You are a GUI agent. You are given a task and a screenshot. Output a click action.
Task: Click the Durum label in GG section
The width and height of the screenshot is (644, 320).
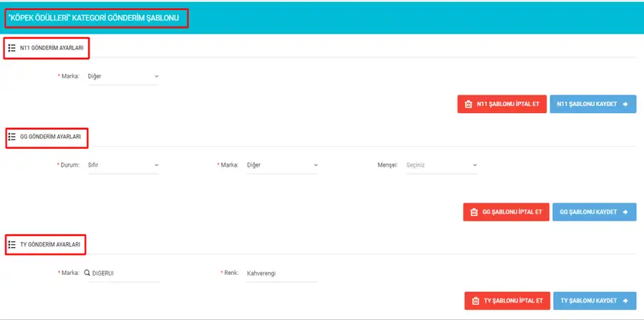click(68, 165)
